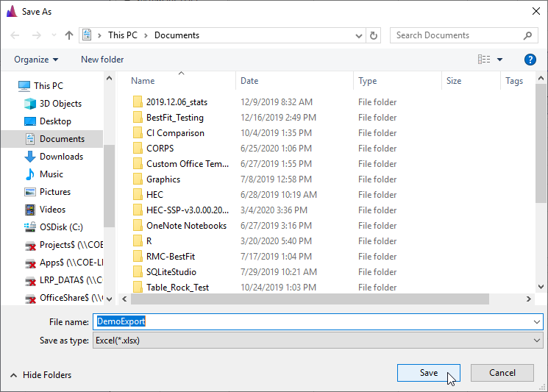Go back with the left arrow
The image size is (548, 392).
(15, 35)
